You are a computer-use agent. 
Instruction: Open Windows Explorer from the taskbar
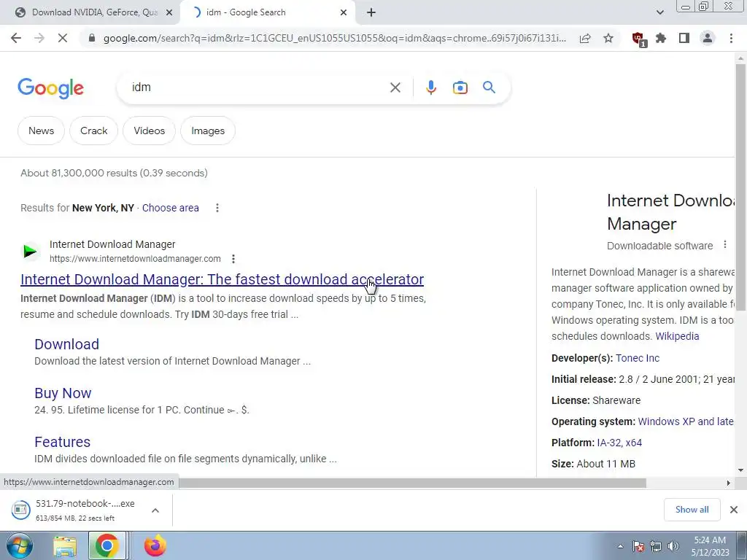click(65, 546)
